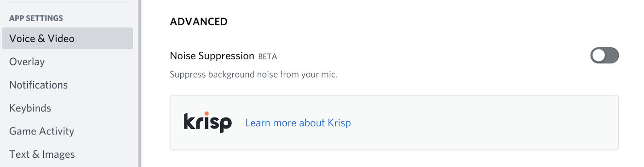Click the word Krisp in the blue link

point(339,123)
